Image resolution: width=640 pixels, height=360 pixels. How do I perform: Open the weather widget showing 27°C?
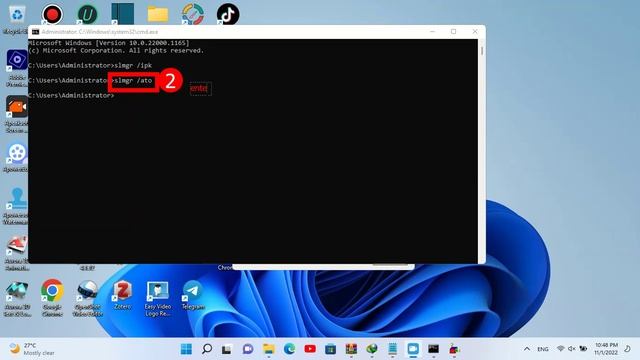(x=32, y=349)
